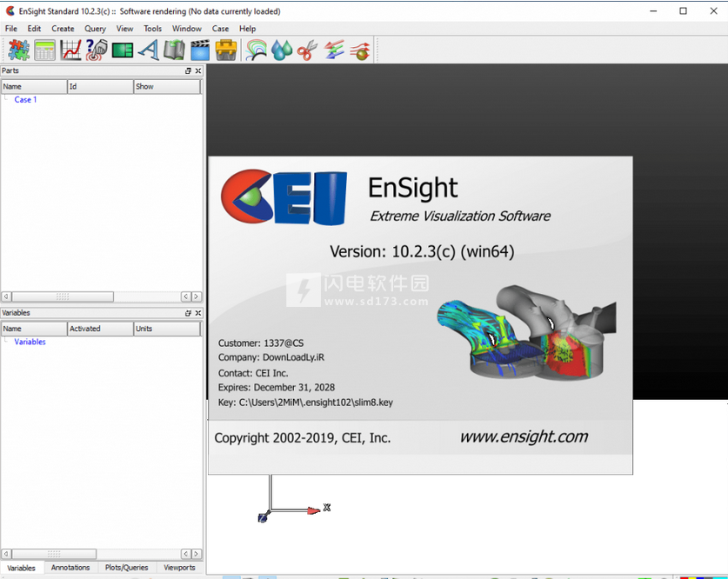Minimize the EnSight window

[x=653, y=11]
